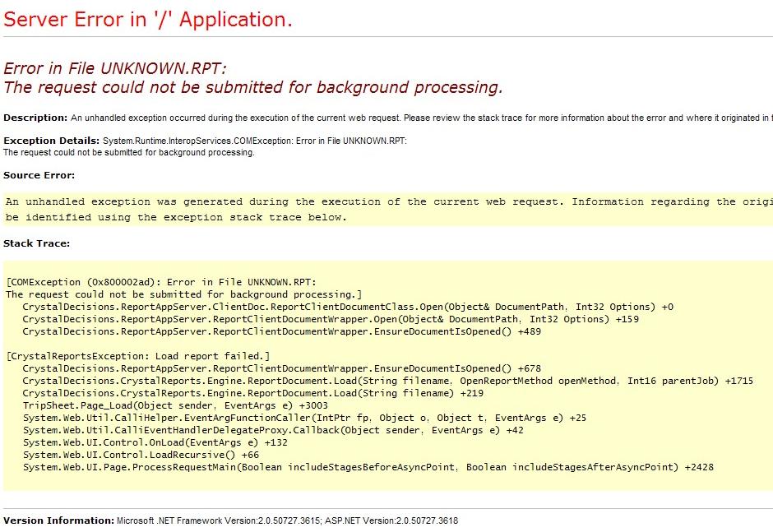
Task: Select "[CrystalReportsException: Load report failed.]"
Action: click(138, 356)
